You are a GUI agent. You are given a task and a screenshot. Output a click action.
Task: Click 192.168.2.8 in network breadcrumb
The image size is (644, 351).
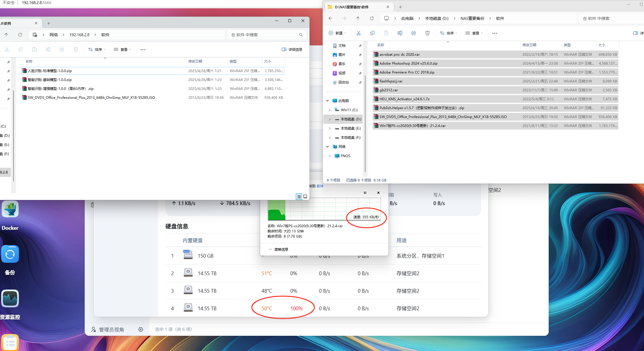click(79, 35)
